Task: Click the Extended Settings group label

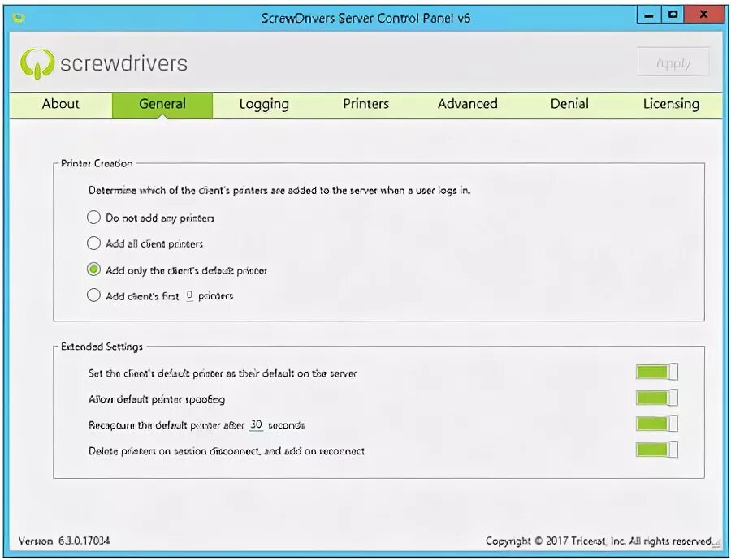Action: click(102, 347)
